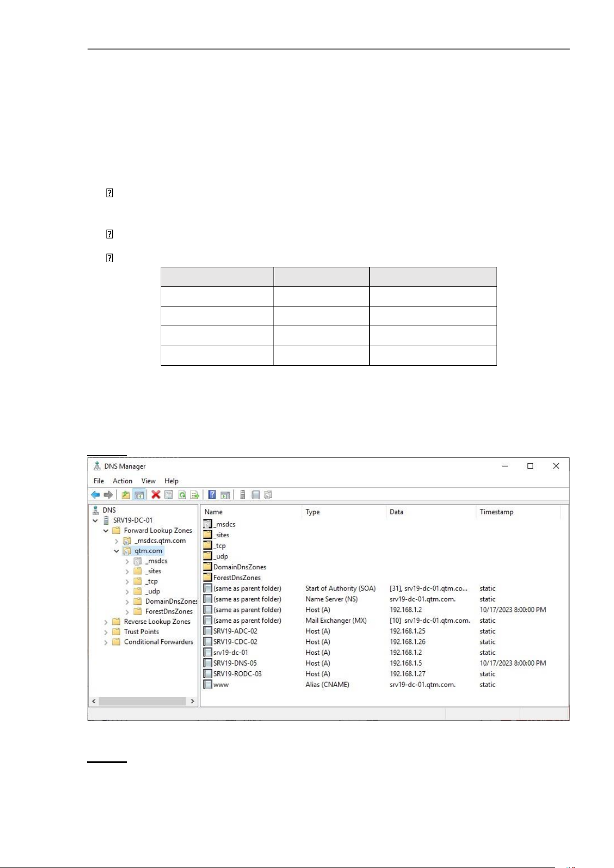Select ForestDnsZones folder in right pane
Image resolution: width=614 pixels, height=868 pixels.
(232, 577)
